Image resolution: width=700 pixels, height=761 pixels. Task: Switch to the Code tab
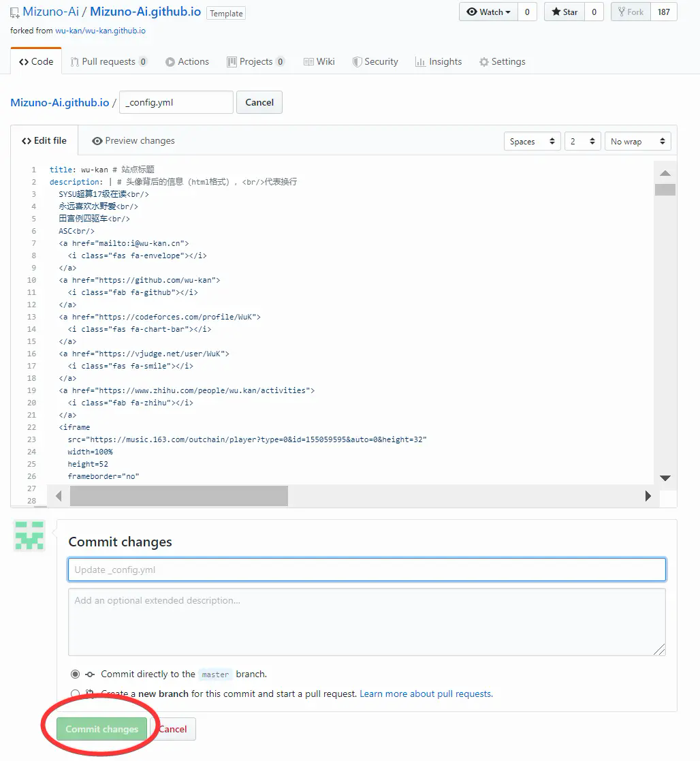36,61
